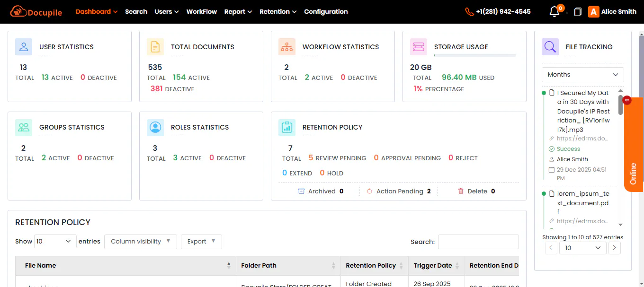Open the Report menu
This screenshot has height=287, width=644.
tap(238, 11)
